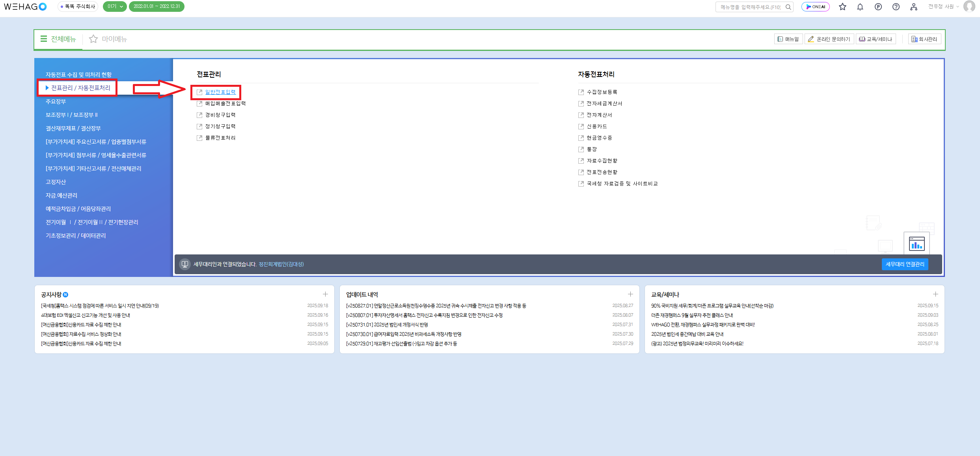This screenshot has height=456, width=980.
Task: Expand the 업데이트 내역 plus button
Action: [630, 294]
